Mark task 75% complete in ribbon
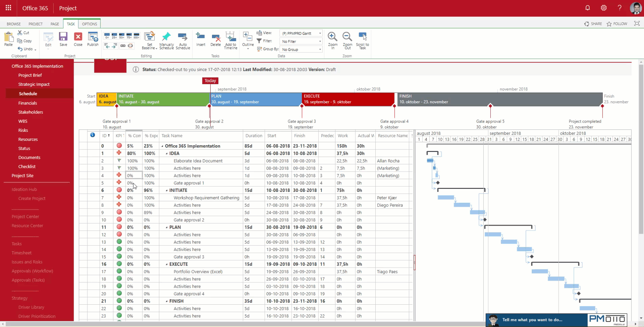This screenshot has height=327, width=644. click(x=129, y=36)
